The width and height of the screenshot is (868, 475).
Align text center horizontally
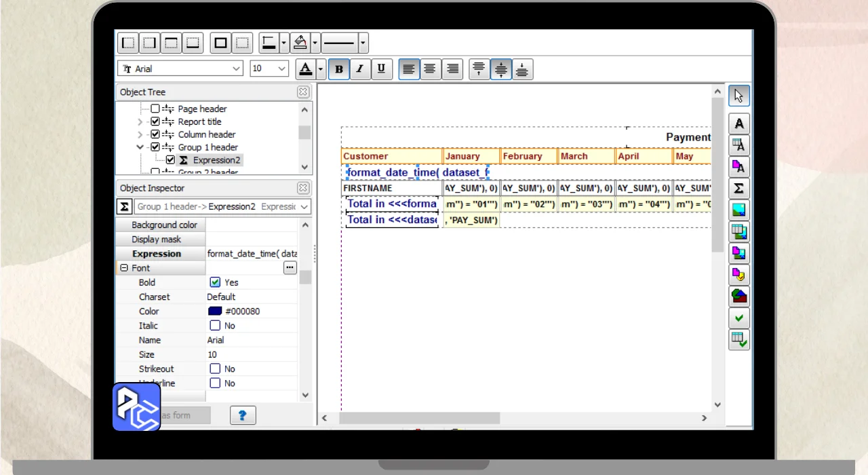click(x=430, y=69)
